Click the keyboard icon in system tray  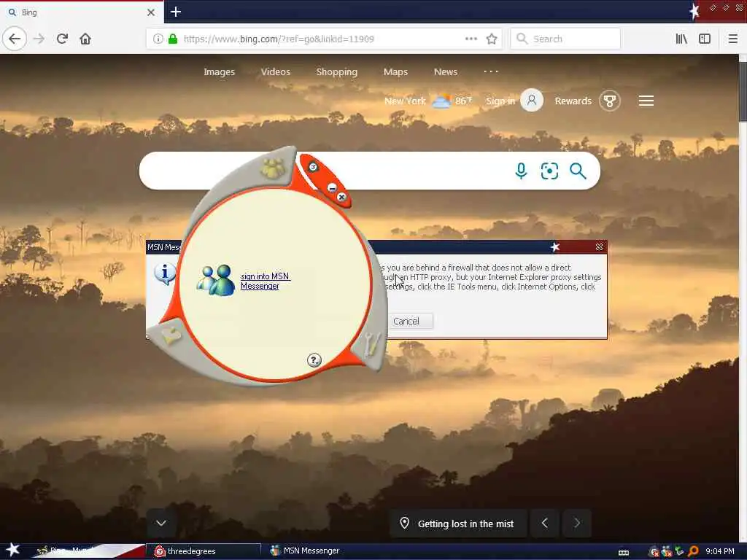624,553
